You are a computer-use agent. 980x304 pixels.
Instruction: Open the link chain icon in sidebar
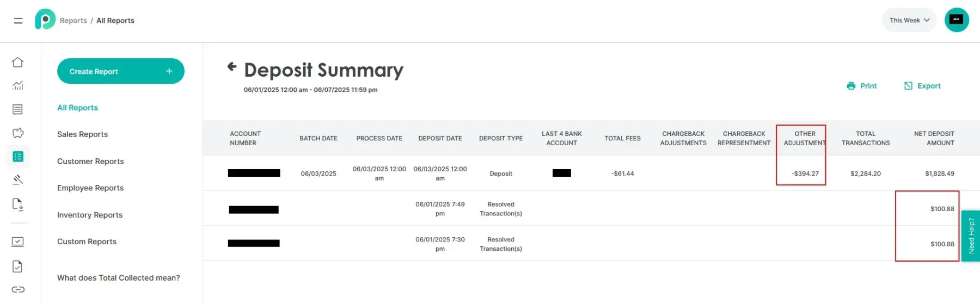(x=17, y=289)
